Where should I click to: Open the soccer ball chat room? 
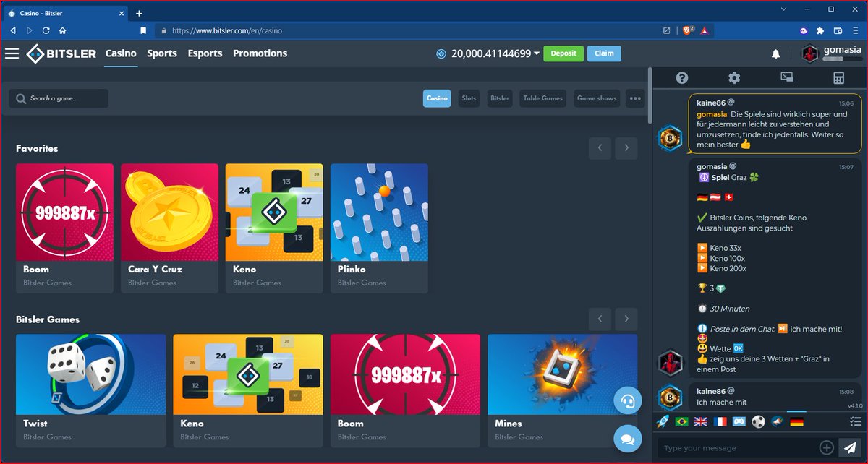coord(758,421)
